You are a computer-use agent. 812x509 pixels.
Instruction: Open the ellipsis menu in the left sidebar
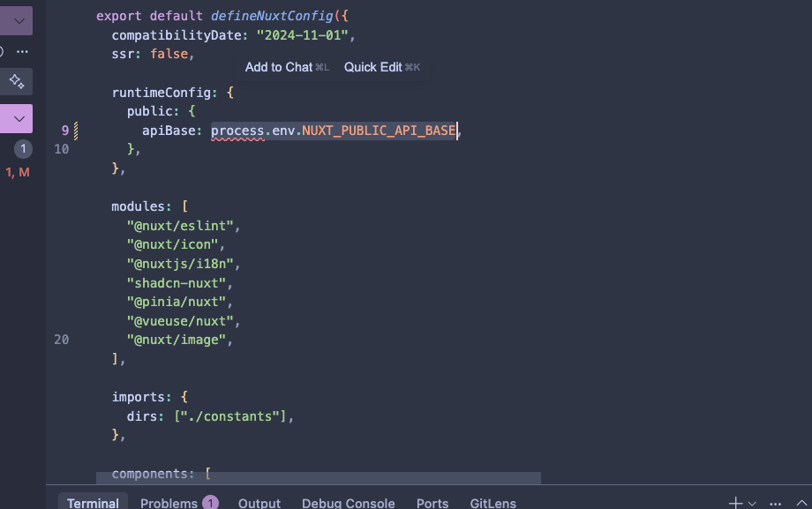tap(21, 51)
